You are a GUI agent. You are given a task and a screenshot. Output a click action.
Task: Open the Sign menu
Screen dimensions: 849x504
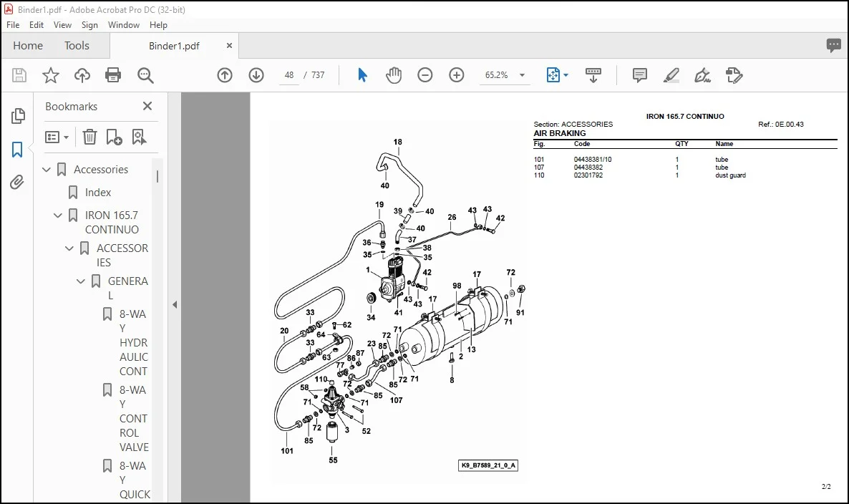tap(89, 25)
